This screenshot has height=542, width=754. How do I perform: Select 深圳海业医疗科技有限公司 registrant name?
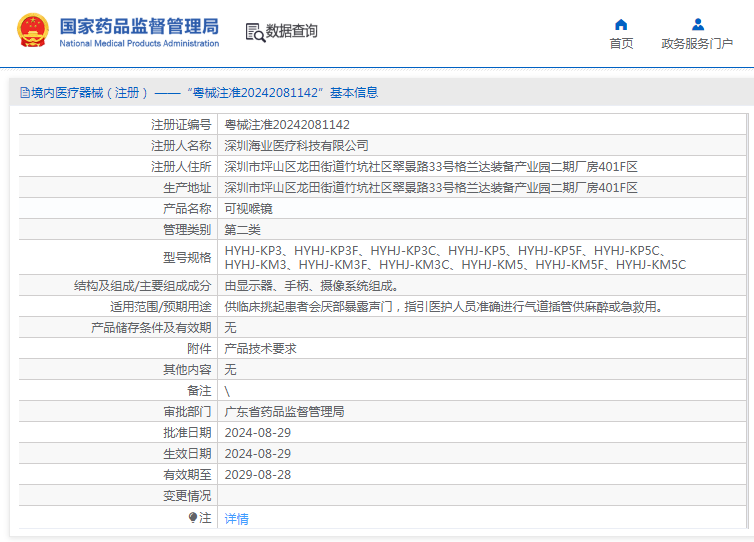pyautogui.click(x=296, y=146)
